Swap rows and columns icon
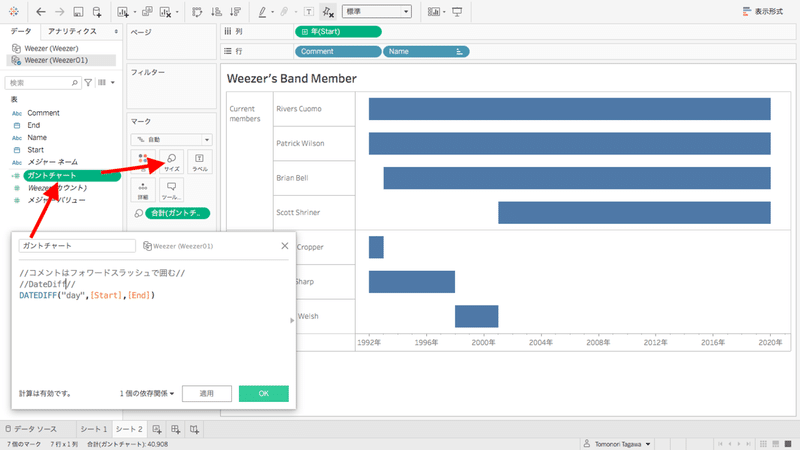The height and width of the screenshot is (450, 800). 197,11
